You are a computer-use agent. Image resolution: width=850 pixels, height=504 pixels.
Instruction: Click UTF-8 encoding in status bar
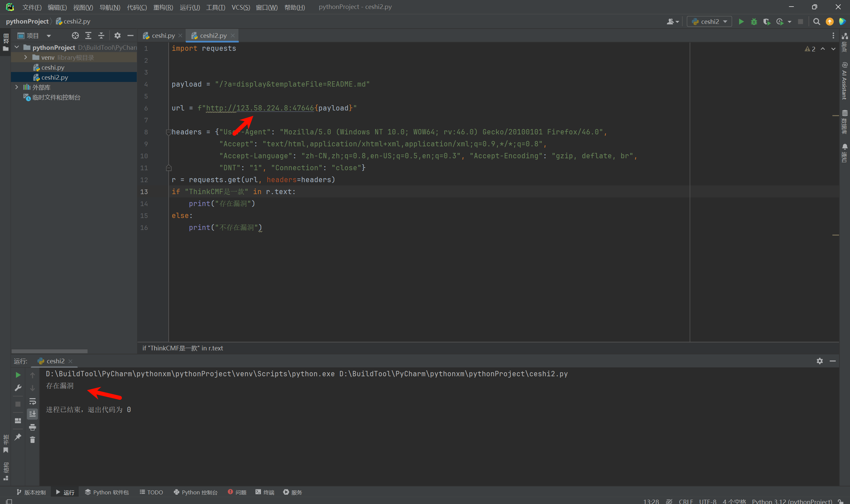pos(708,501)
